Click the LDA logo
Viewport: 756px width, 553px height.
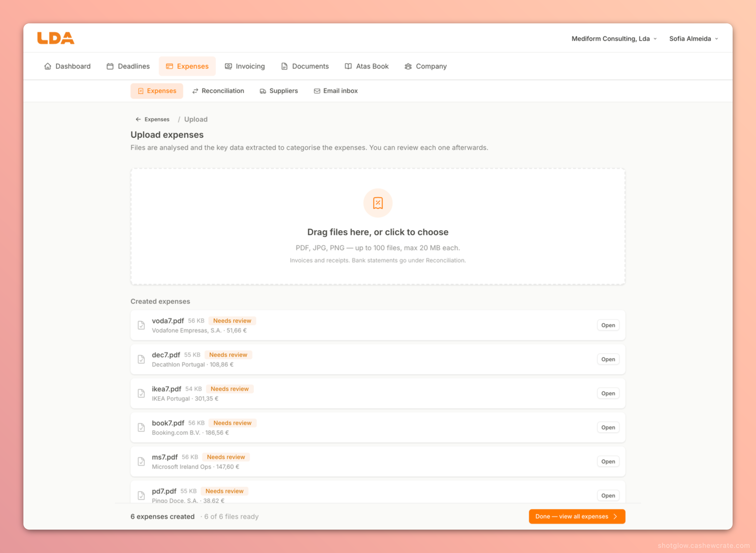click(56, 38)
